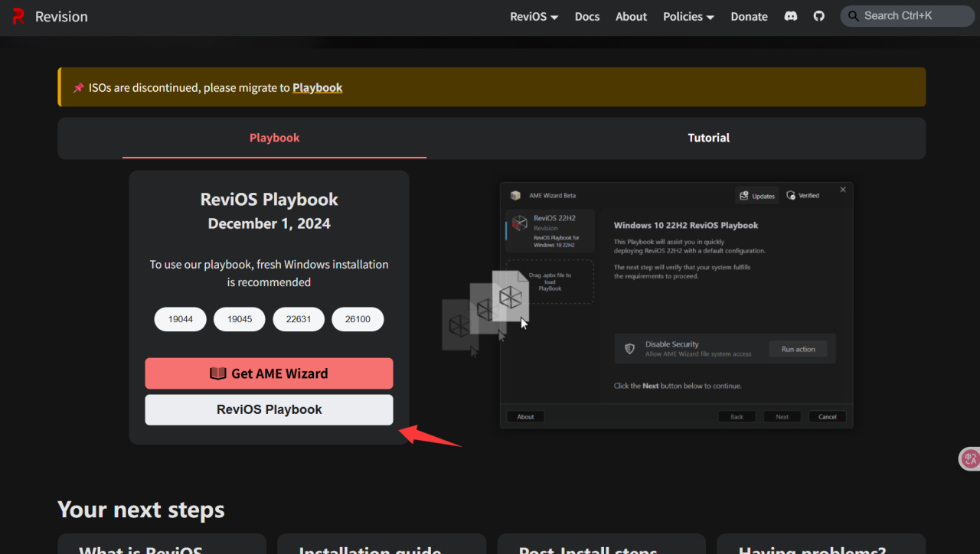
Task: Select the 22631 build chip
Action: pos(299,319)
